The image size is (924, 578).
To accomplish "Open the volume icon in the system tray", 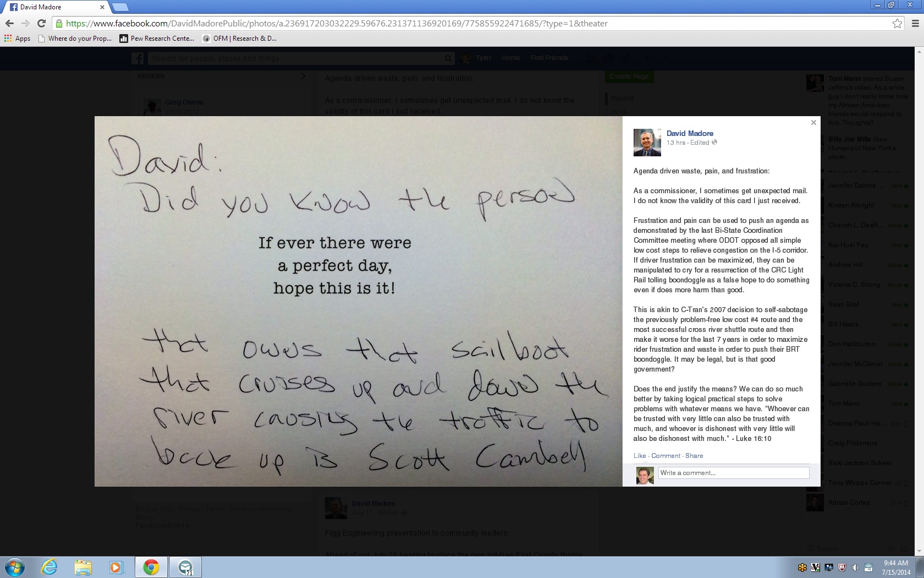I will (855, 568).
